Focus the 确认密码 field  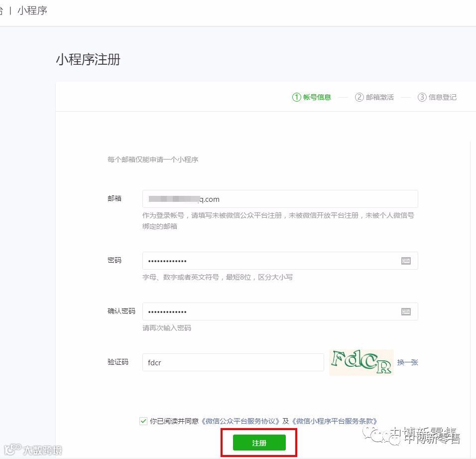pyautogui.click(x=280, y=311)
